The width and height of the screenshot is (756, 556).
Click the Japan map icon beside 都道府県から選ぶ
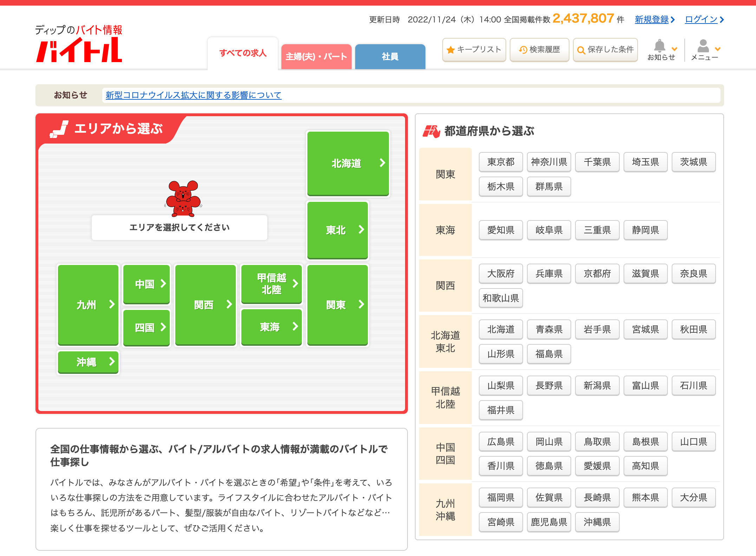(431, 131)
